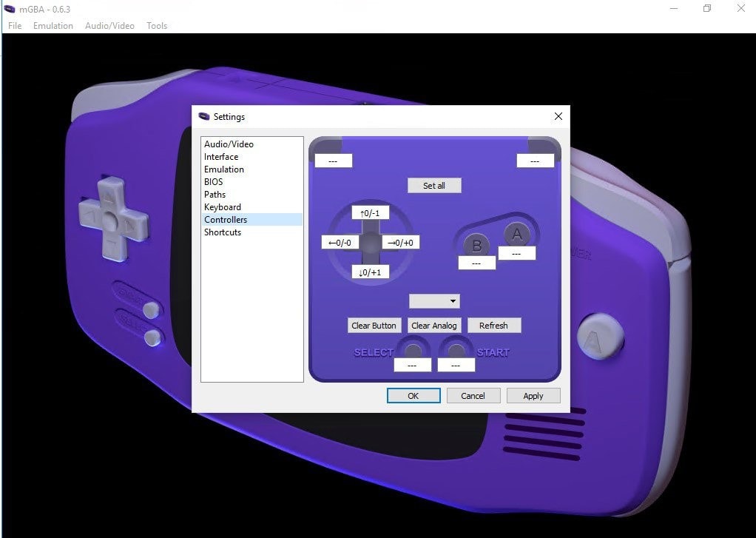The width and height of the screenshot is (756, 538).
Task: Minimize the mGBA window
Action: tap(674, 8)
